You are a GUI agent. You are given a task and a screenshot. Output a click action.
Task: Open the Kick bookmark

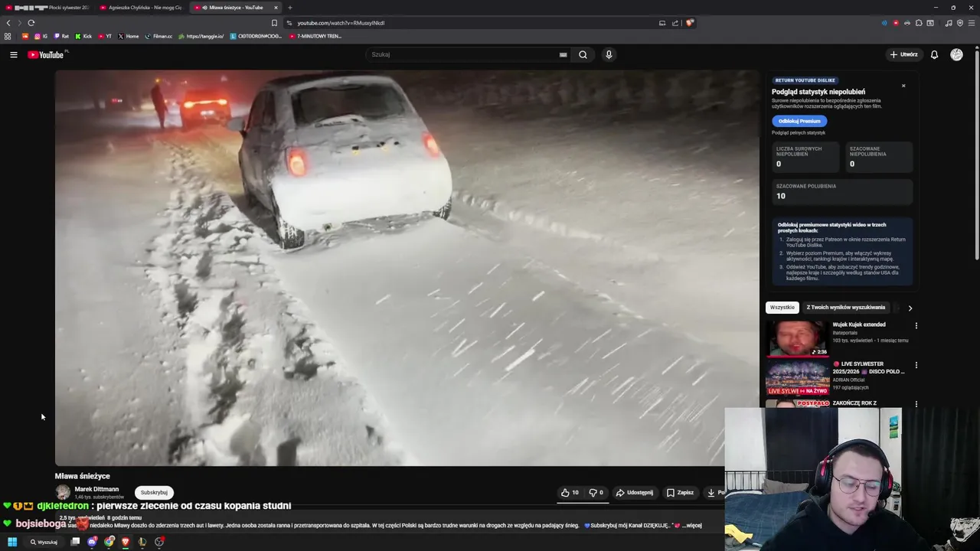coord(83,36)
